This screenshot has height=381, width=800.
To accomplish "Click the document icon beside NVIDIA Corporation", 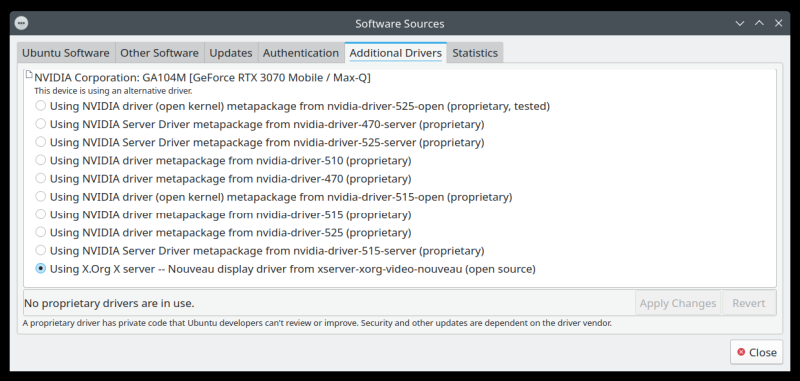I will (x=29, y=75).
